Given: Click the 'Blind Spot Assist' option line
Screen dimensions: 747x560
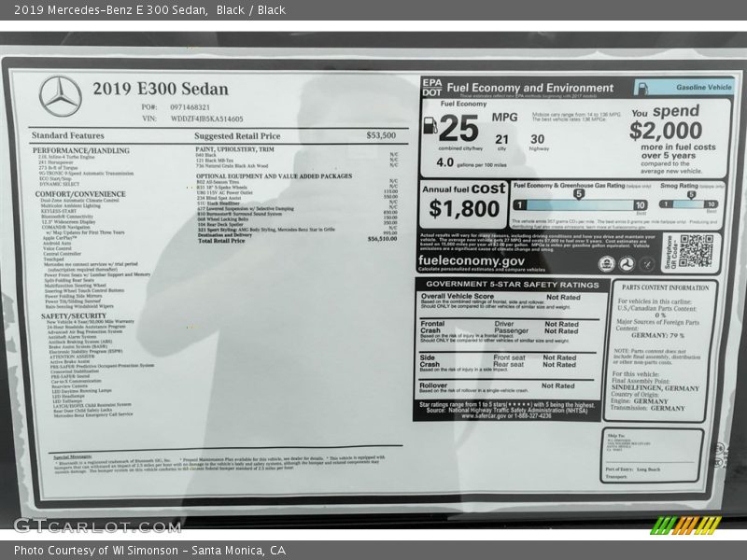Looking at the screenshot, I should (219, 198).
